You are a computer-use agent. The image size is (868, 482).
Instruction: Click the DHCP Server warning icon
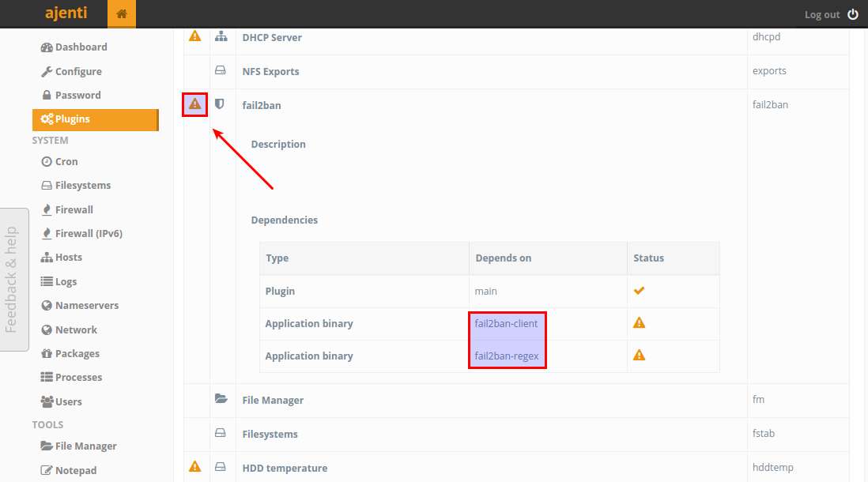[x=194, y=36]
